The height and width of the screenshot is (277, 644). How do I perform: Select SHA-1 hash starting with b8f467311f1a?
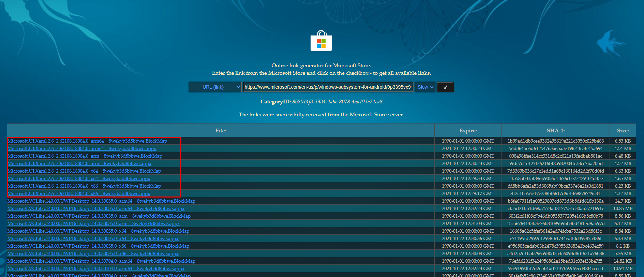point(556,201)
